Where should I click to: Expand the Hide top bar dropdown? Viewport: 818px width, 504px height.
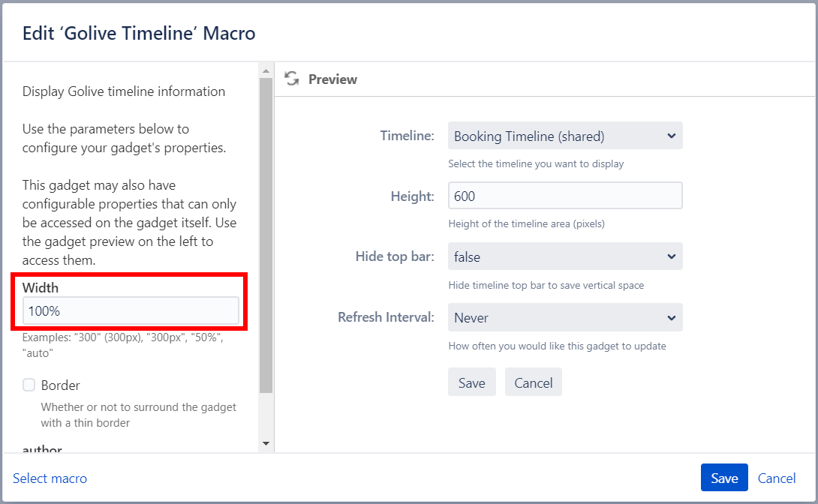(564, 256)
